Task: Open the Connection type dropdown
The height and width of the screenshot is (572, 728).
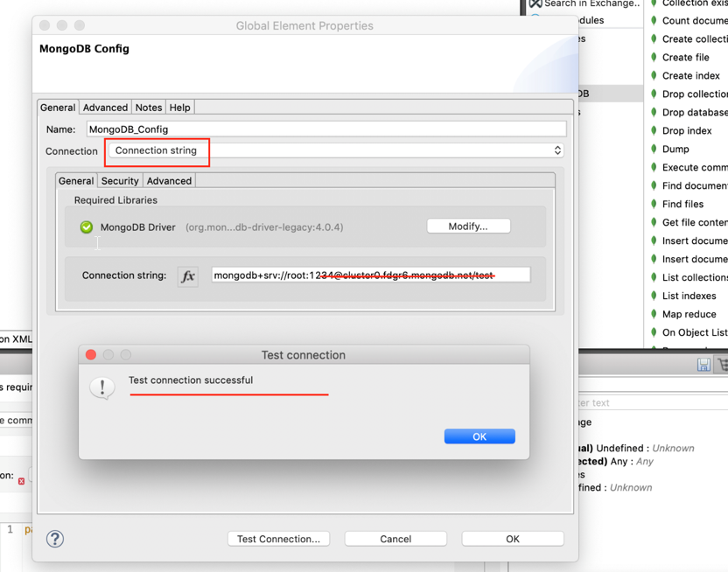Action: pyautogui.click(x=336, y=150)
